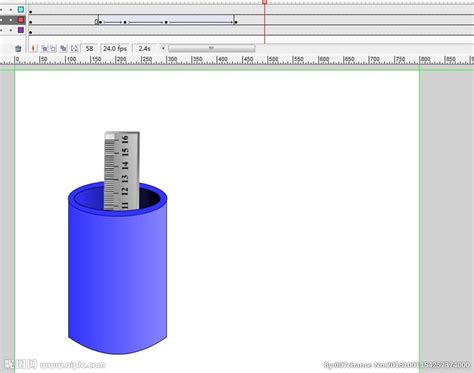
Task: Toggle the lock dot on the purple layer
Action: (11, 30)
